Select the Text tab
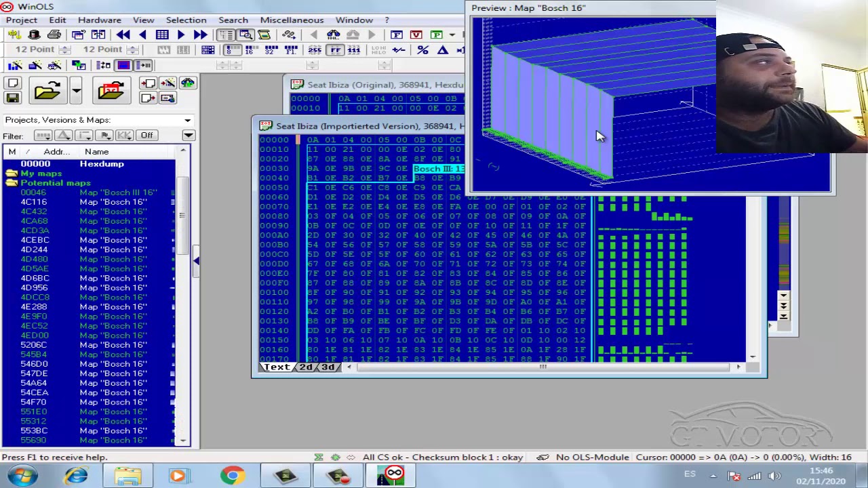This screenshot has width=868, height=488. pos(277,367)
